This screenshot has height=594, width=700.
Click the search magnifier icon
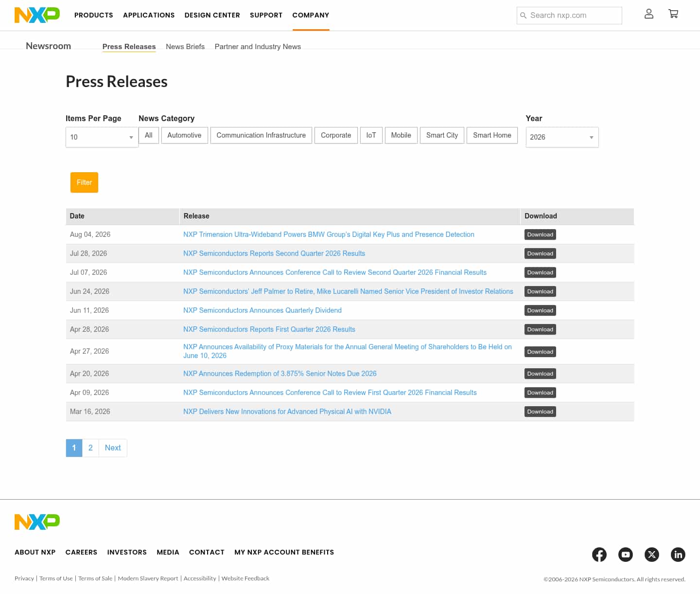(x=524, y=16)
